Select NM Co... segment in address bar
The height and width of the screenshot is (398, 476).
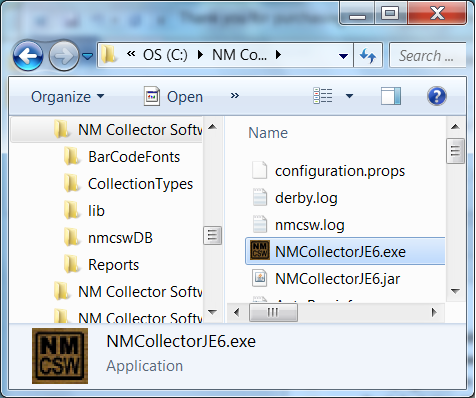tap(240, 55)
